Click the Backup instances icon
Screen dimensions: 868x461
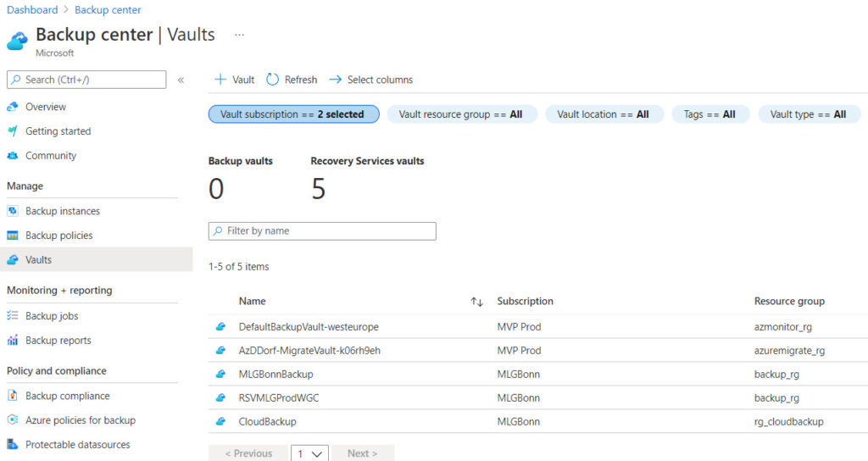pos(13,211)
